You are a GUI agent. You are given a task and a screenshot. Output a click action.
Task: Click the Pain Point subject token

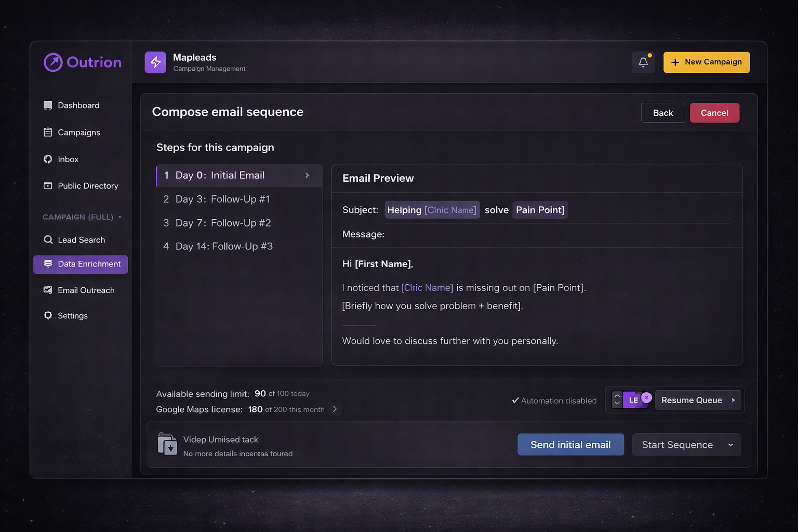[540, 210]
